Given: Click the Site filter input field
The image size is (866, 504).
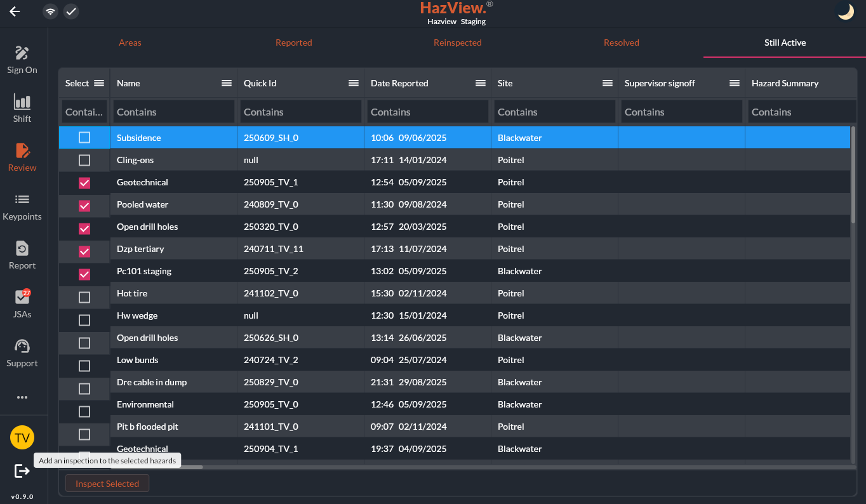Looking at the screenshot, I should click(554, 112).
